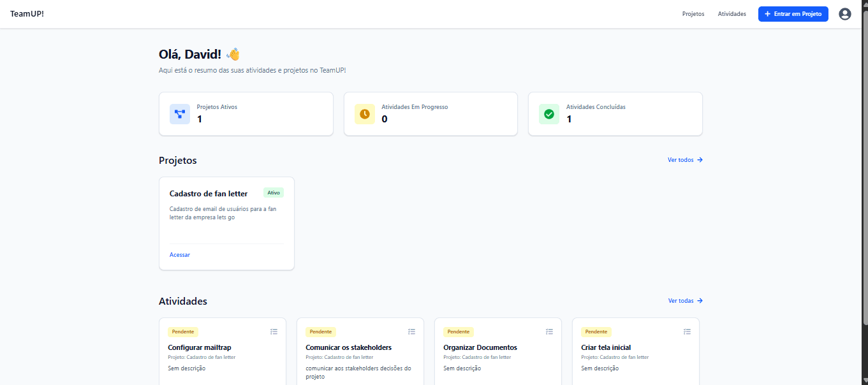Click checklist icon on Criar tela inicial card
This screenshot has width=868, height=385.
pos(688,331)
